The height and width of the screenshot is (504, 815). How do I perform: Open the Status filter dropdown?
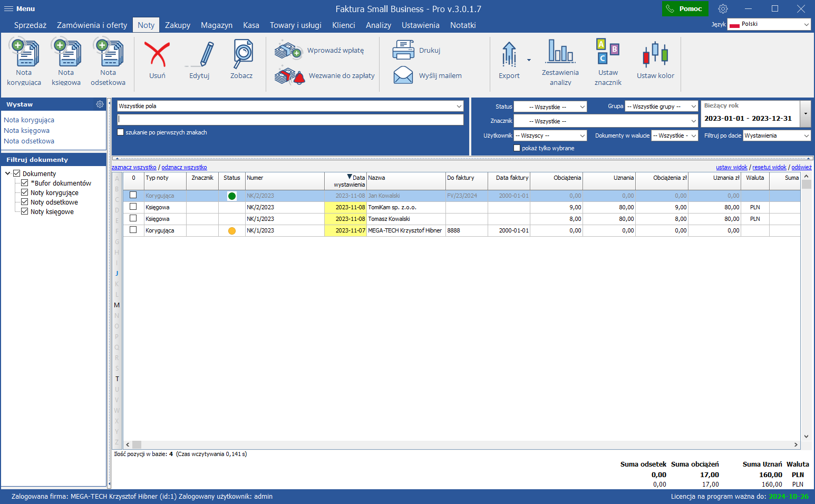[550, 107]
